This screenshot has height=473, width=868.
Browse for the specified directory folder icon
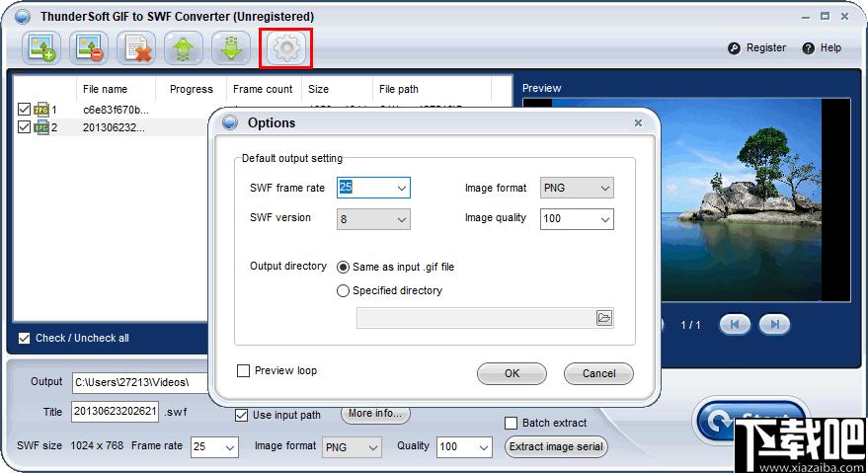[604, 318]
